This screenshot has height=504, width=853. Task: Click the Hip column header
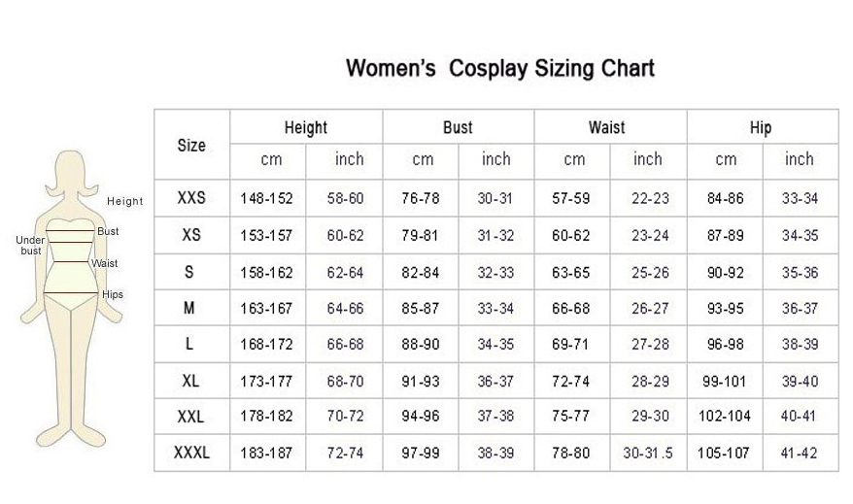(x=761, y=127)
